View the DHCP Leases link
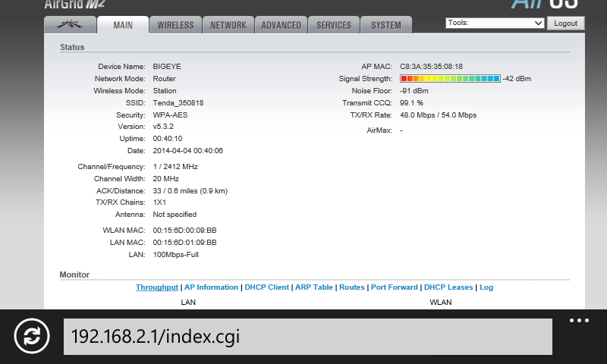 448,287
